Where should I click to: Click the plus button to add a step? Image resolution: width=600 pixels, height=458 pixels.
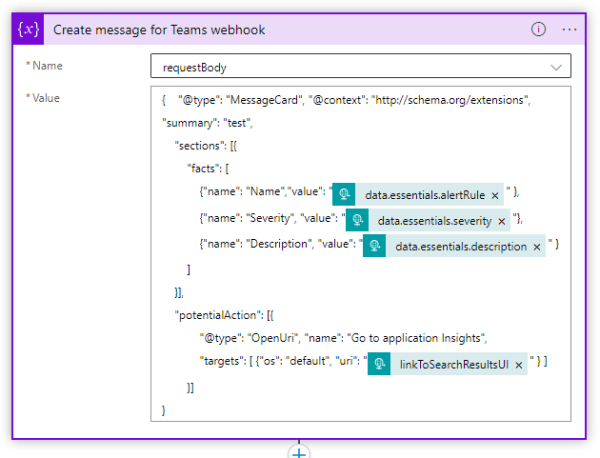pos(299,453)
